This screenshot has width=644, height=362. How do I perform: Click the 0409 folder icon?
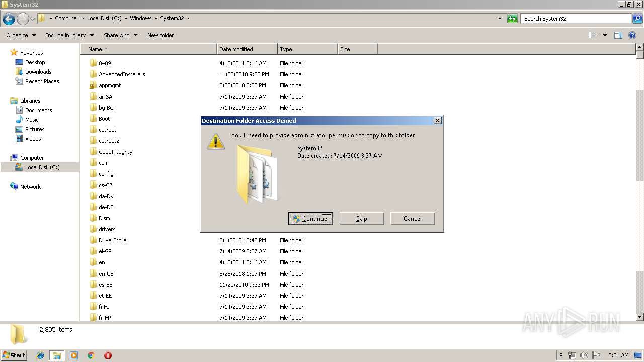pos(93,63)
